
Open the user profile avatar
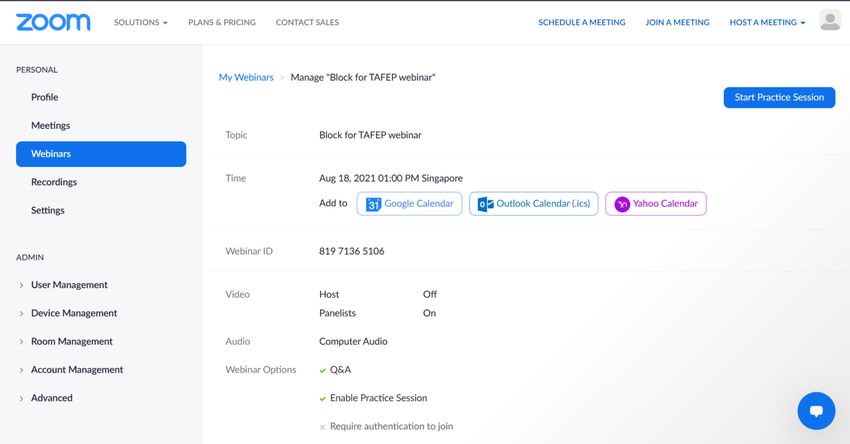pyautogui.click(x=829, y=21)
